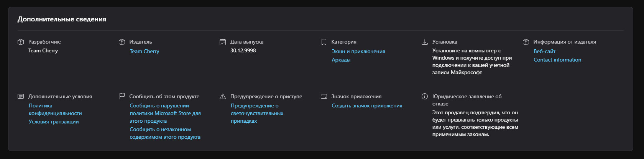Click Создать значок приложения link
644x159 pixels.
click(367, 105)
